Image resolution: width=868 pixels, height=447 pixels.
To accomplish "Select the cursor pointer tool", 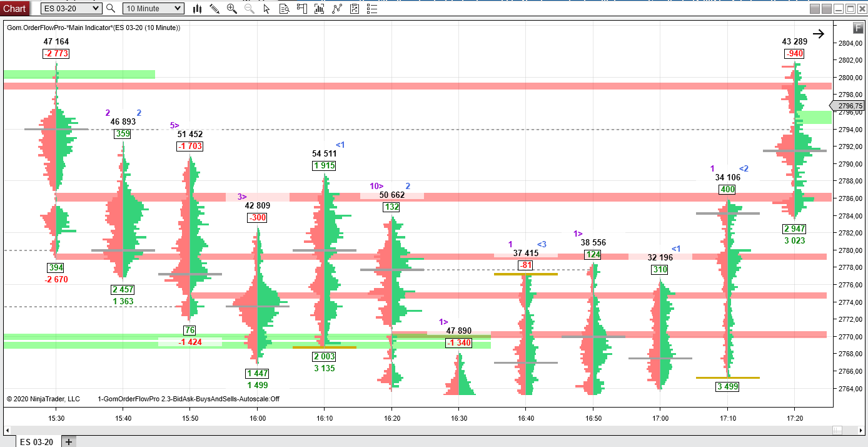I will tap(267, 9).
